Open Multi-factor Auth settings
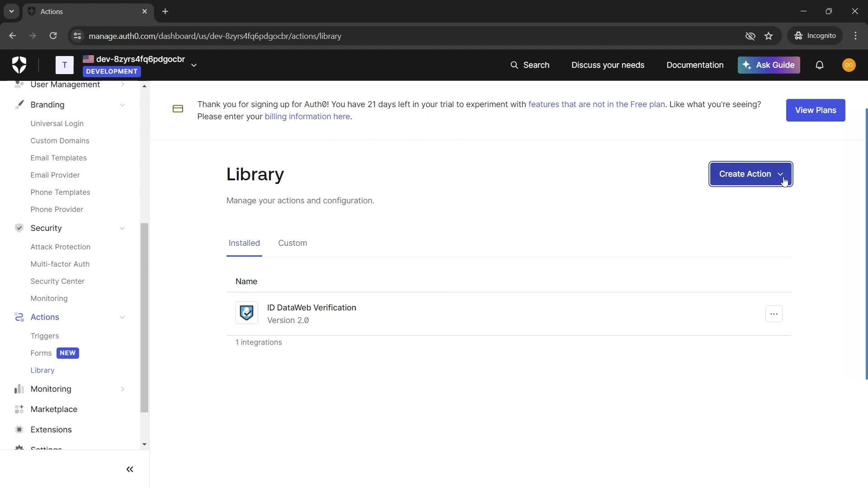This screenshot has width=868, height=488. (60, 264)
